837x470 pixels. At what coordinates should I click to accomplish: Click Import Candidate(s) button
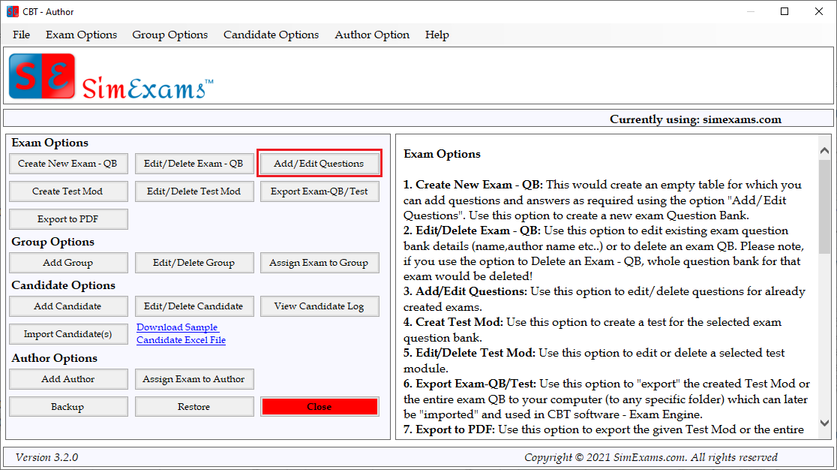point(68,334)
